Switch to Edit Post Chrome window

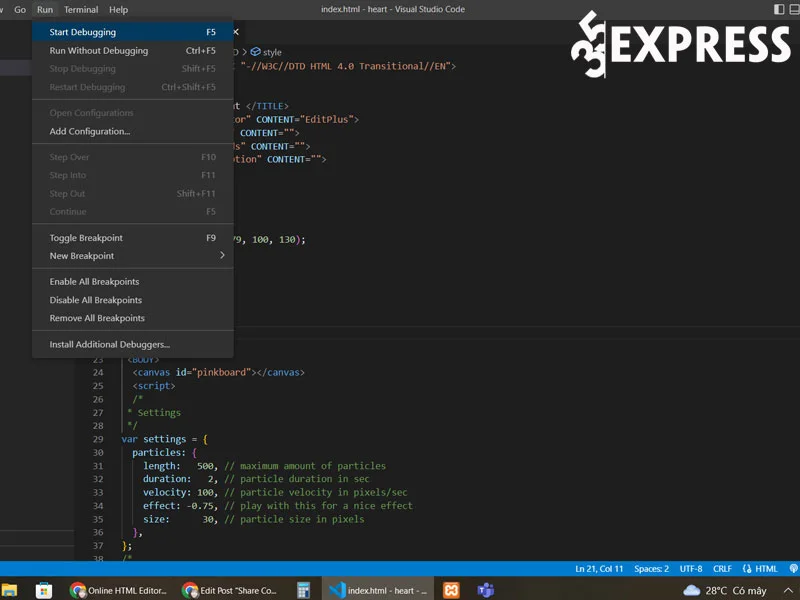point(230,590)
